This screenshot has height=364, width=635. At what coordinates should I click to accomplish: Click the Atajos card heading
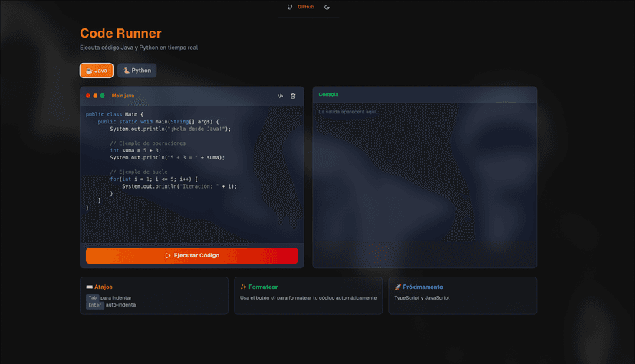click(x=104, y=287)
